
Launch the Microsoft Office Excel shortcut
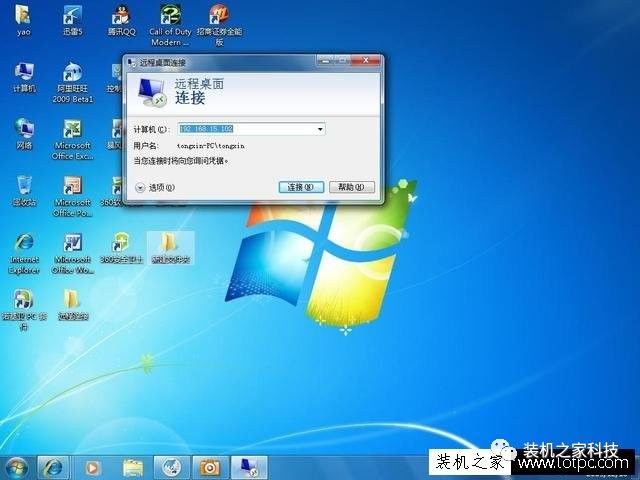(73, 139)
